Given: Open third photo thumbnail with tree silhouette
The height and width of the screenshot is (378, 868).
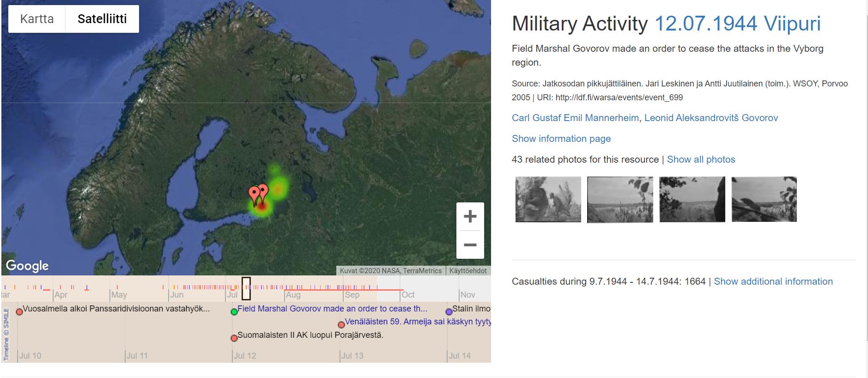Looking at the screenshot, I should tap(692, 199).
